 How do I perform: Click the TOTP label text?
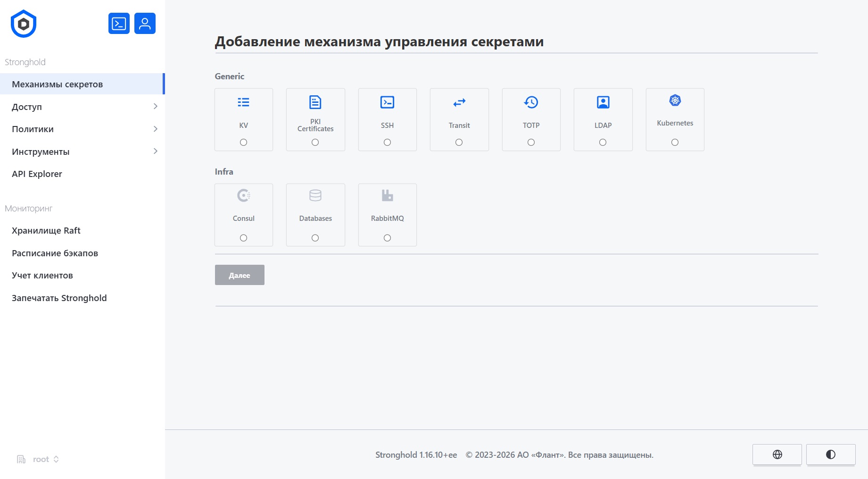click(531, 126)
